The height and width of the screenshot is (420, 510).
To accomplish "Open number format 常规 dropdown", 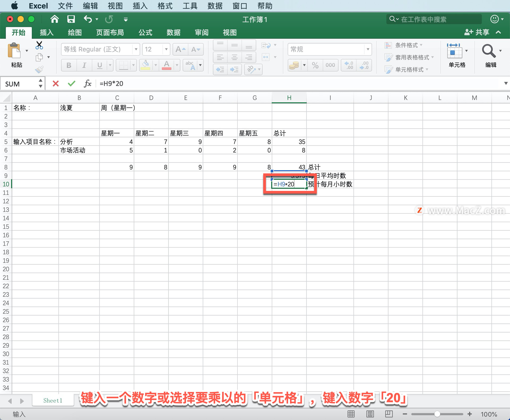I will pos(368,49).
